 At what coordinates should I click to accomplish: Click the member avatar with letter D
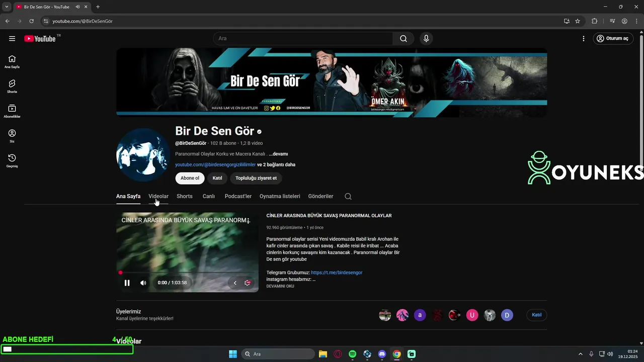(x=507, y=315)
